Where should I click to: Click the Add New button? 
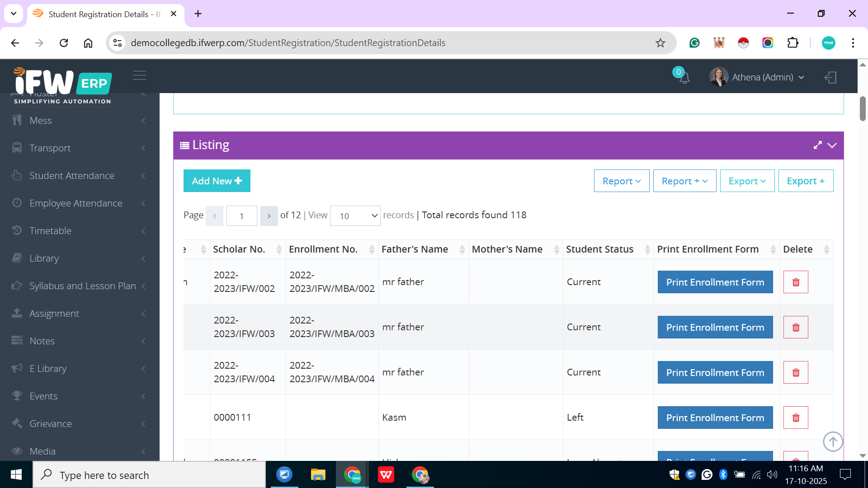pos(217,181)
